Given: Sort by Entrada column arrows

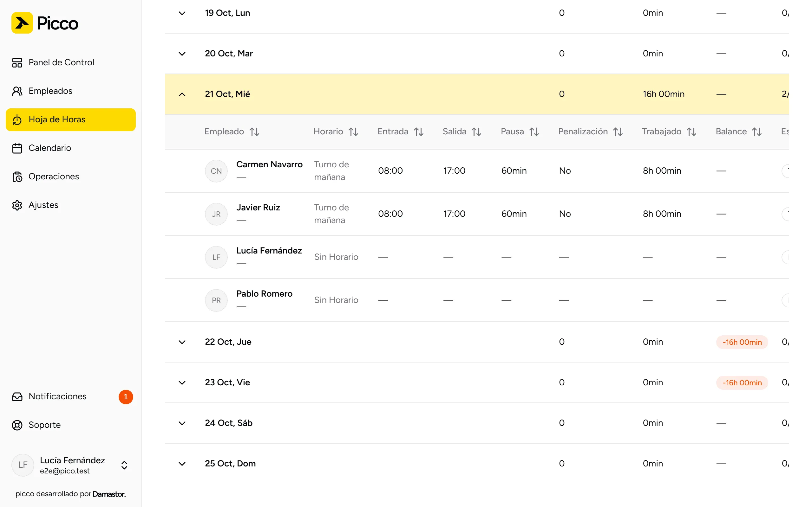Looking at the screenshot, I should pyautogui.click(x=418, y=132).
